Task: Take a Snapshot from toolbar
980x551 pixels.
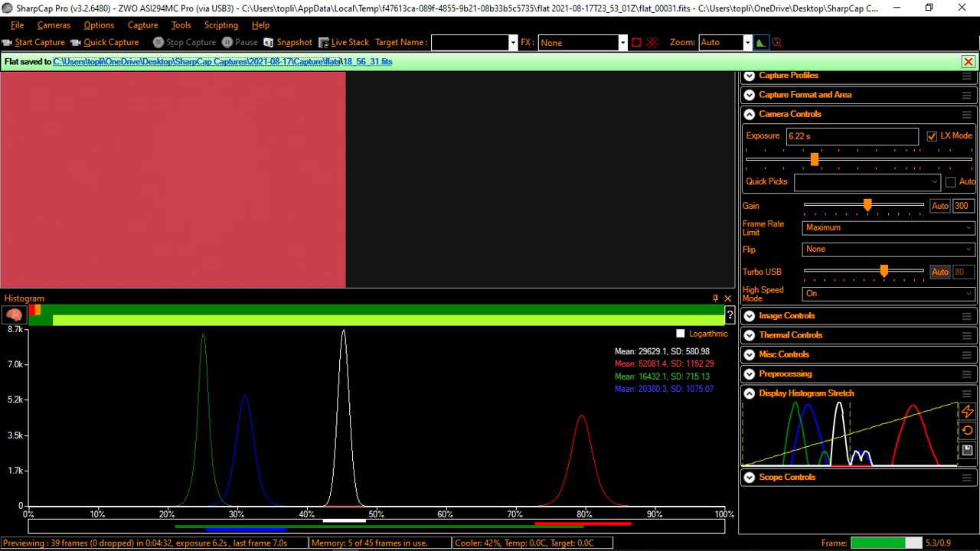Action: click(288, 43)
